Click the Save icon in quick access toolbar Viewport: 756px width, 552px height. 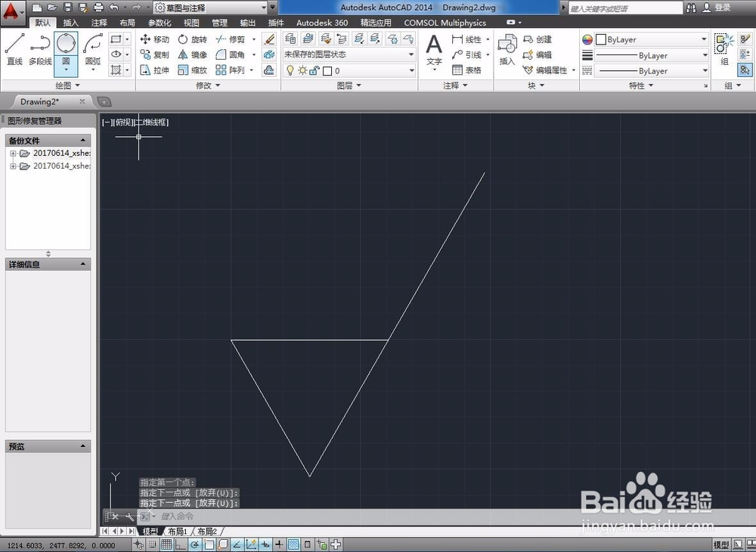[x=67, y=8]
